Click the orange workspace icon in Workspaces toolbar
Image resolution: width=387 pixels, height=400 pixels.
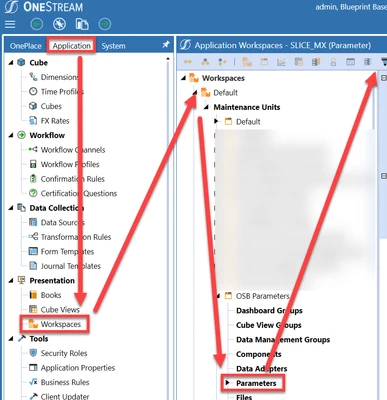[x=247, y=62]
